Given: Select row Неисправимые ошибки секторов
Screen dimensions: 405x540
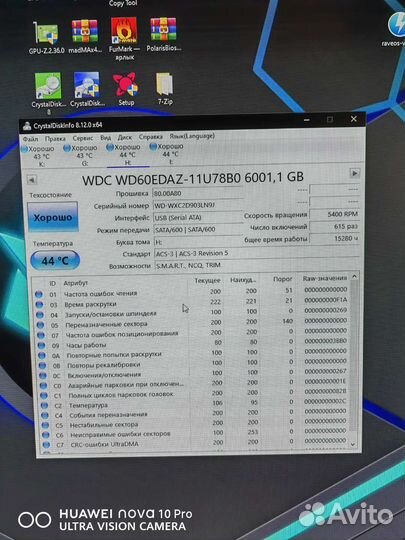Looking at the screenshot, I should (x=195, y=434).
